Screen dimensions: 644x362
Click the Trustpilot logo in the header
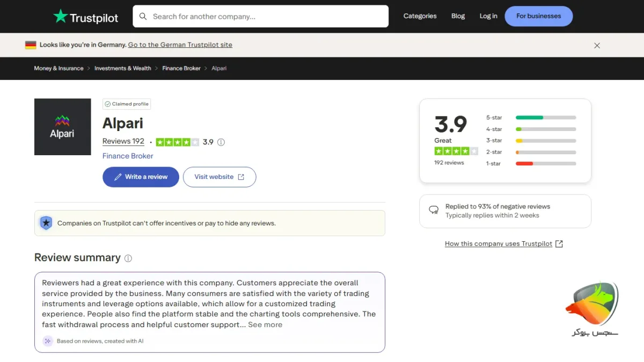coord(86,17)
